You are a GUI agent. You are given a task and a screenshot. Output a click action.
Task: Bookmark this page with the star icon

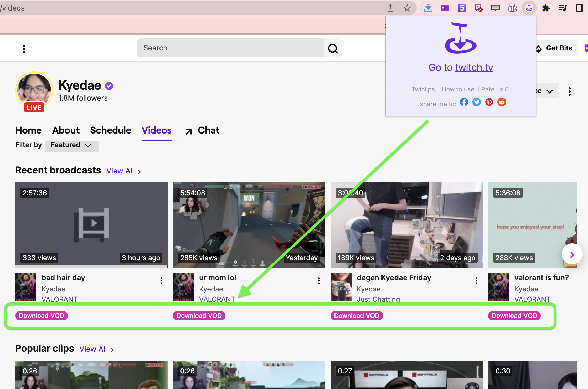407,8
